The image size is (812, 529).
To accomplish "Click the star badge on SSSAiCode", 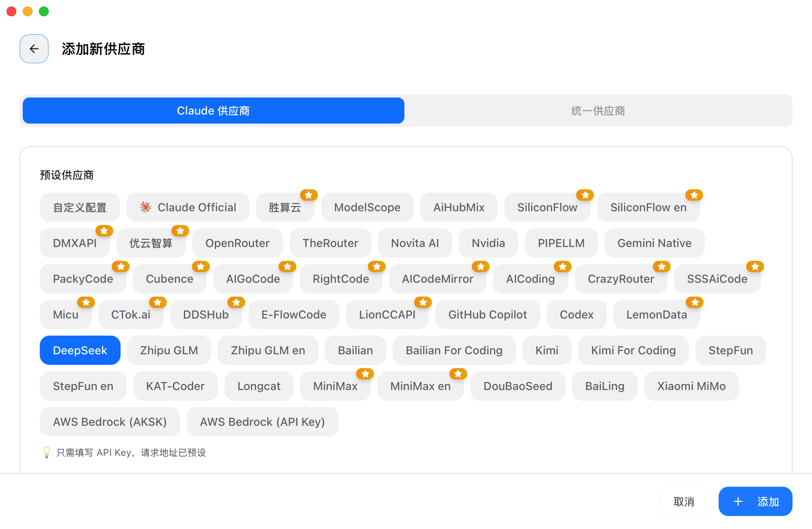I will tap(755, 267).
